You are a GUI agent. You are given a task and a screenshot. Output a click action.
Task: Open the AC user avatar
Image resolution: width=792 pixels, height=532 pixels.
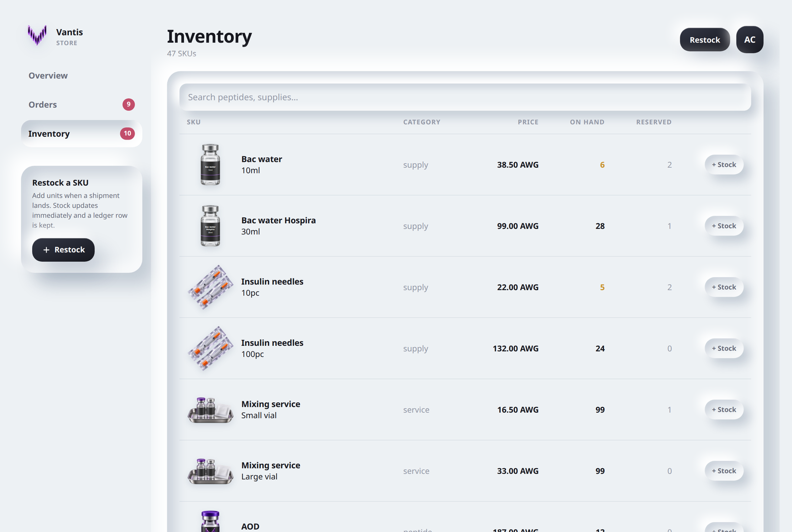[750, 40]
